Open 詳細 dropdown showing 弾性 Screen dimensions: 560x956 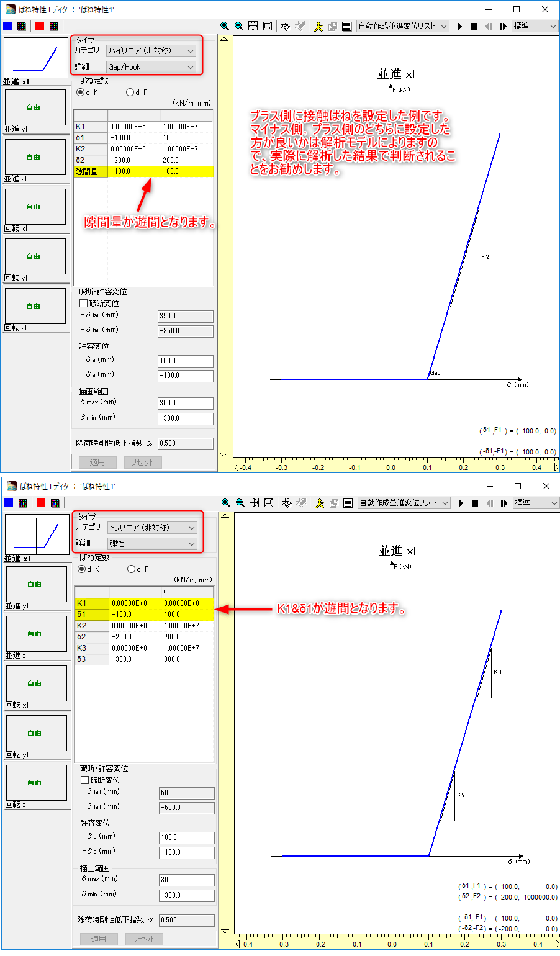click(x=152, y=544)
